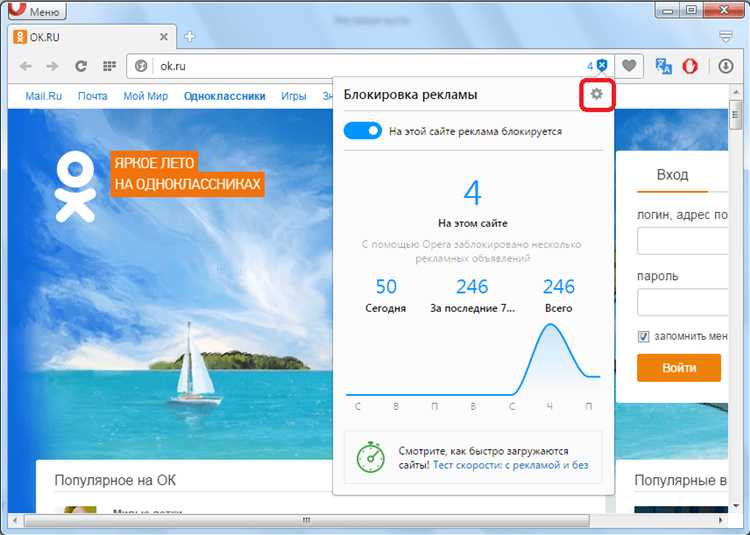Click the horizontal scrollbar thumb

[x=307, y=520]
